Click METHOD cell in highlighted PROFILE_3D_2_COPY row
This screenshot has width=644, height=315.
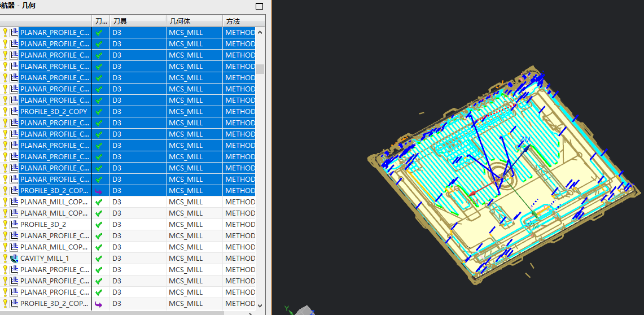(x=240, y=112)
